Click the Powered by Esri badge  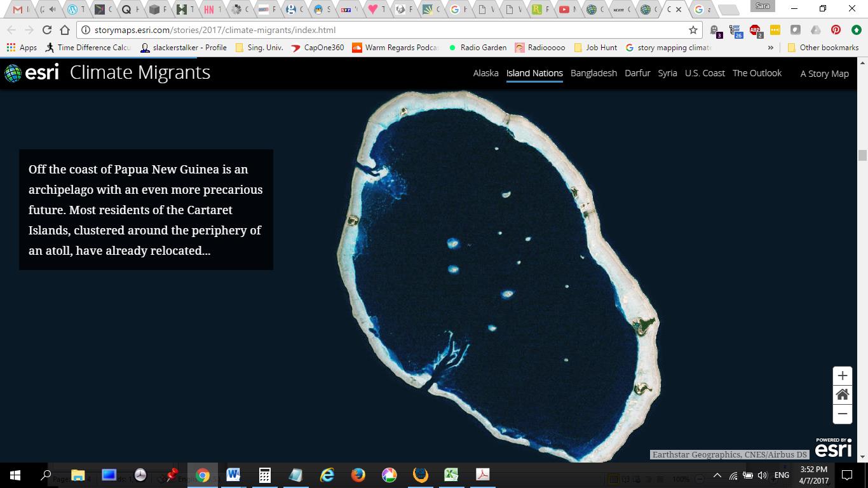click(833, 447)
